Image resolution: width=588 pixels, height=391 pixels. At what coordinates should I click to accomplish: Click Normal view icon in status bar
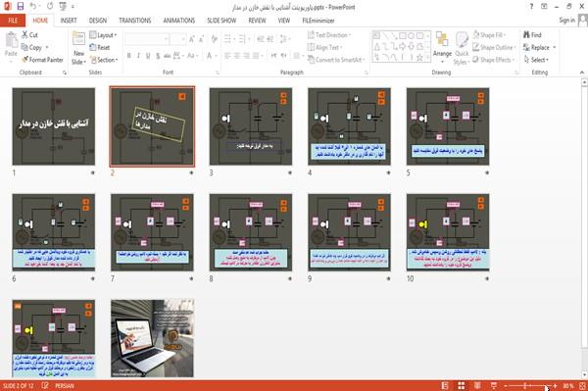[445, 385]
